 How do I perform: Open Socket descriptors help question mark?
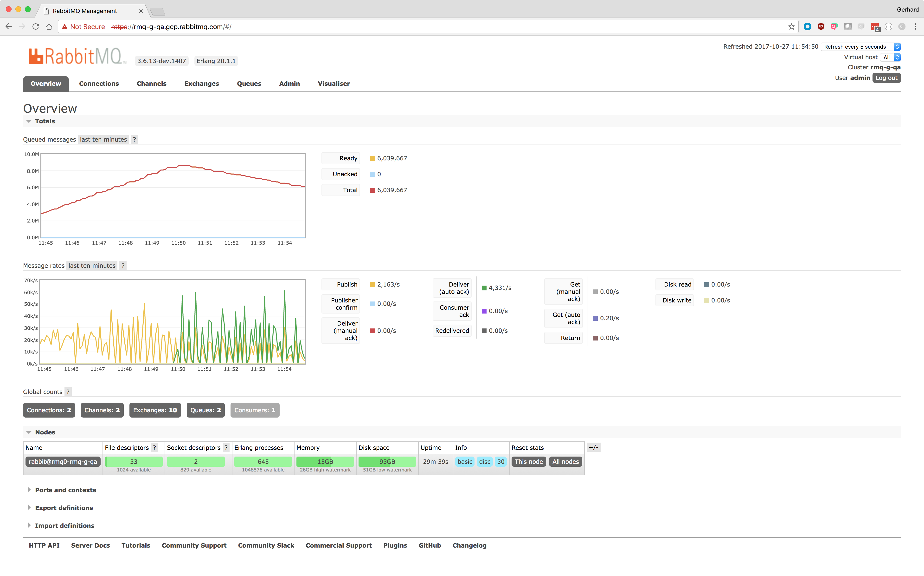pyautogui.click(x=226, y=448)
